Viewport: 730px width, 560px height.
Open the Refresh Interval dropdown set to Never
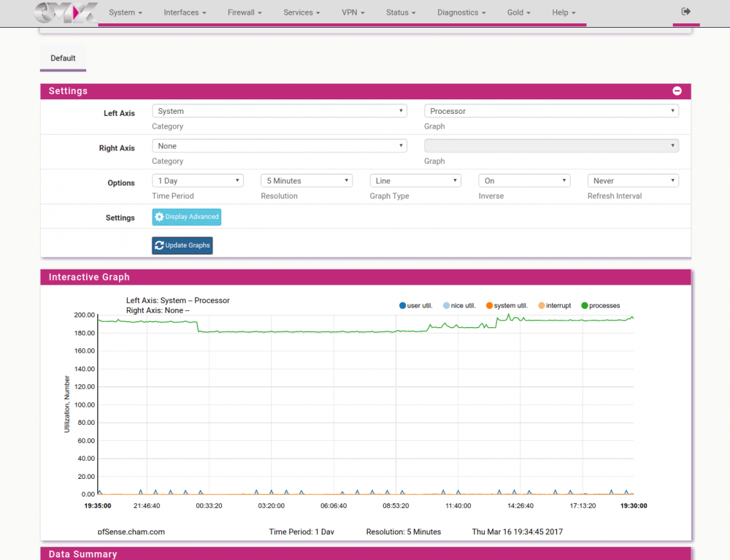point(632,180)
